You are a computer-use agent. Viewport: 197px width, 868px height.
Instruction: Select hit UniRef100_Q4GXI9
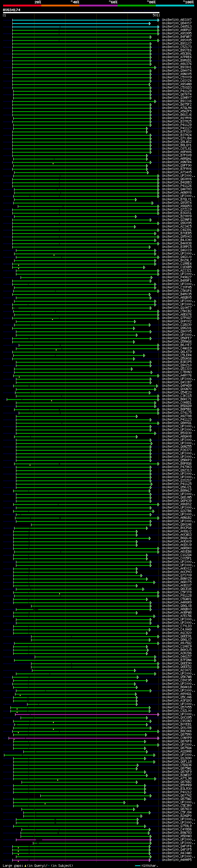176,250
